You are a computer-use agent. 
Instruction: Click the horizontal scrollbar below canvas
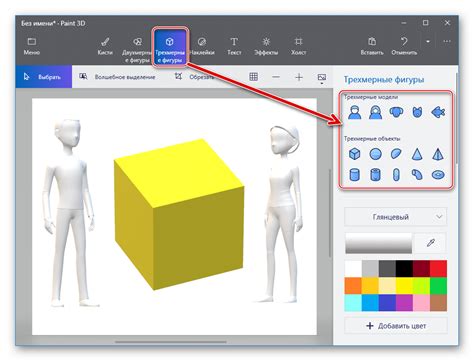(x=170, y=342)
